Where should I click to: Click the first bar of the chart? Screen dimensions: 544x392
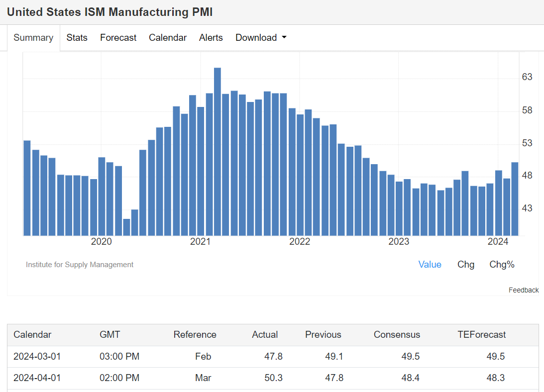coord(27,188)
